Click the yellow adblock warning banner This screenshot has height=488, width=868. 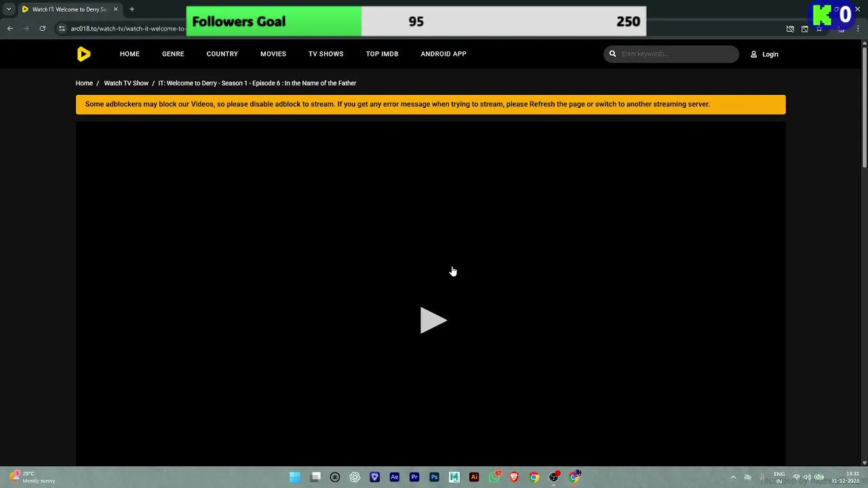coord(431,104)
